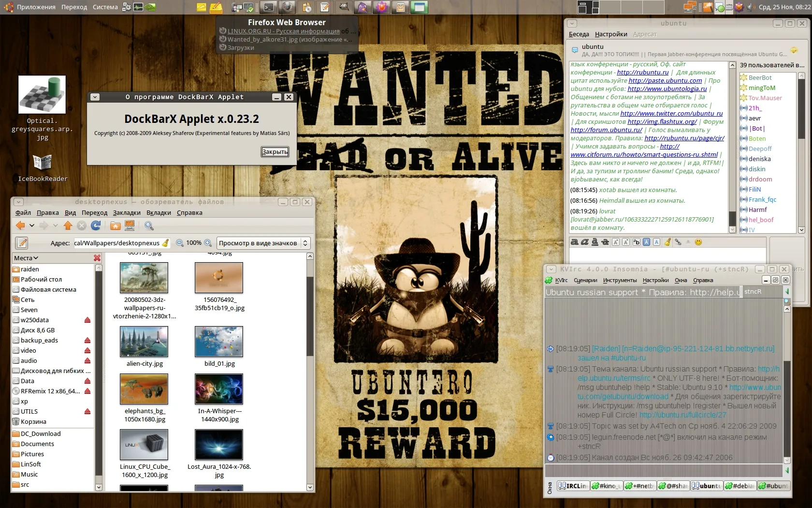Switch to IRCLine tab in KVIrc
Image resolution: width=812 pixels, height=508 pixels.
click(x=573, y=486)
